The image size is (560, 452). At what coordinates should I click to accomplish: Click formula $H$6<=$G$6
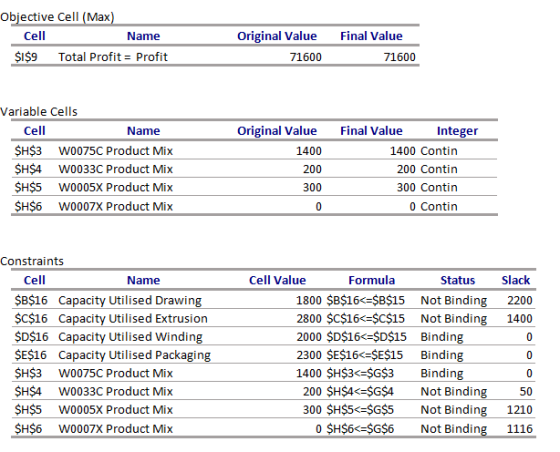click(x=360, y=428)
